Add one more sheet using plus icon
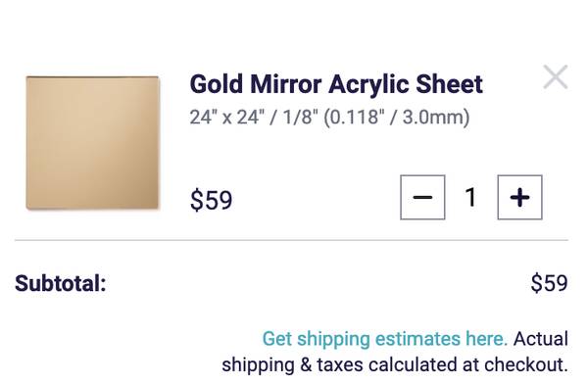This screenshot has width=588, height=385. point(519,197)
